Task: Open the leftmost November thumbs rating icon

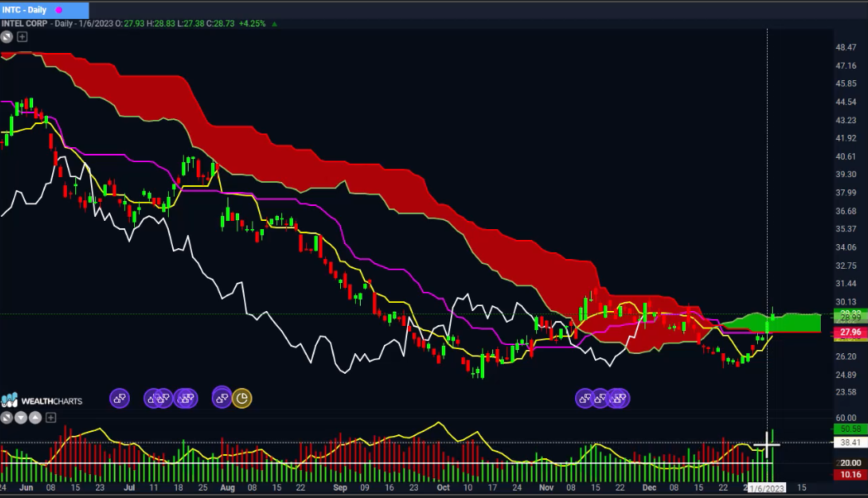Action: tap(584, 398)
